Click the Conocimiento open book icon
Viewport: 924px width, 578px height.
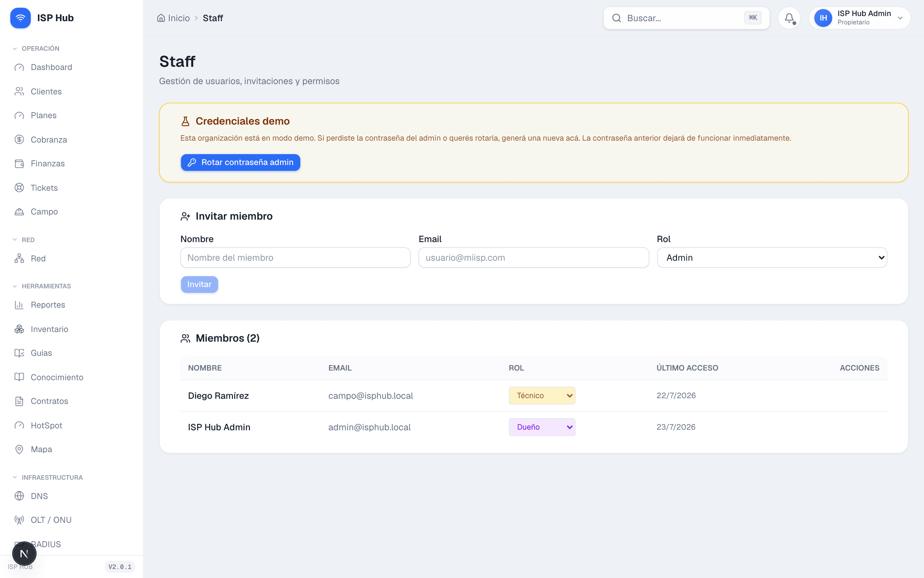coord(19,377)
